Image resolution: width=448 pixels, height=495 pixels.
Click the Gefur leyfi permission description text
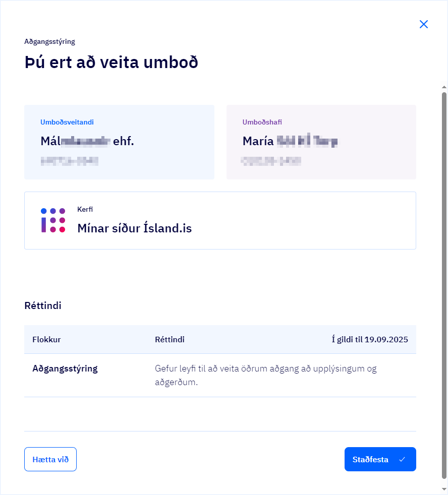[266, 375]
